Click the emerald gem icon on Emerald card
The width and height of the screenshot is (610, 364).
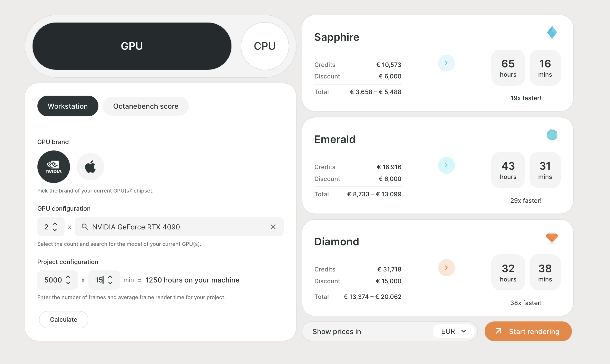(552, 135)
